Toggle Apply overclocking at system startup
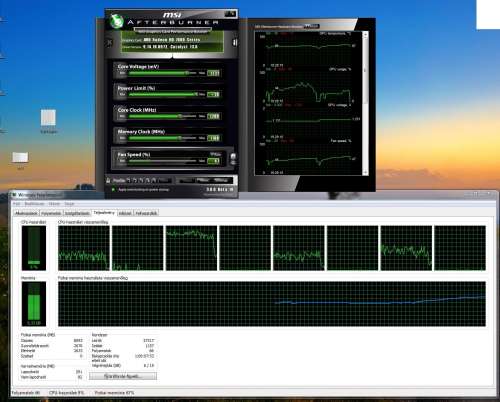 pos(113,190)
